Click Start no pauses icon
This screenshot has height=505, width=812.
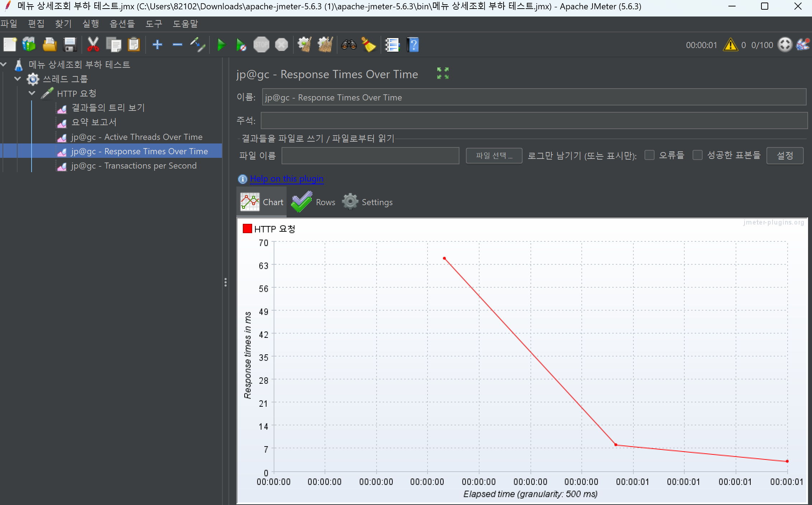click(x=241, y=45)
